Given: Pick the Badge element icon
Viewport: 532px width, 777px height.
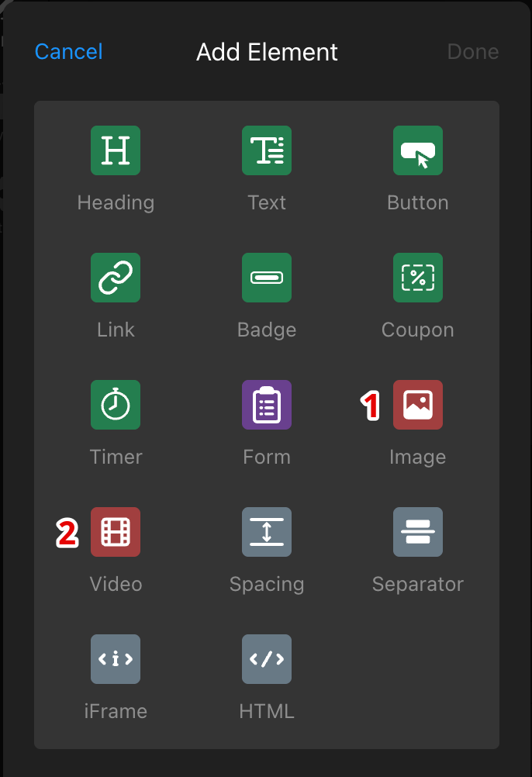Looking at the screenshot, I should coord(267,278).
